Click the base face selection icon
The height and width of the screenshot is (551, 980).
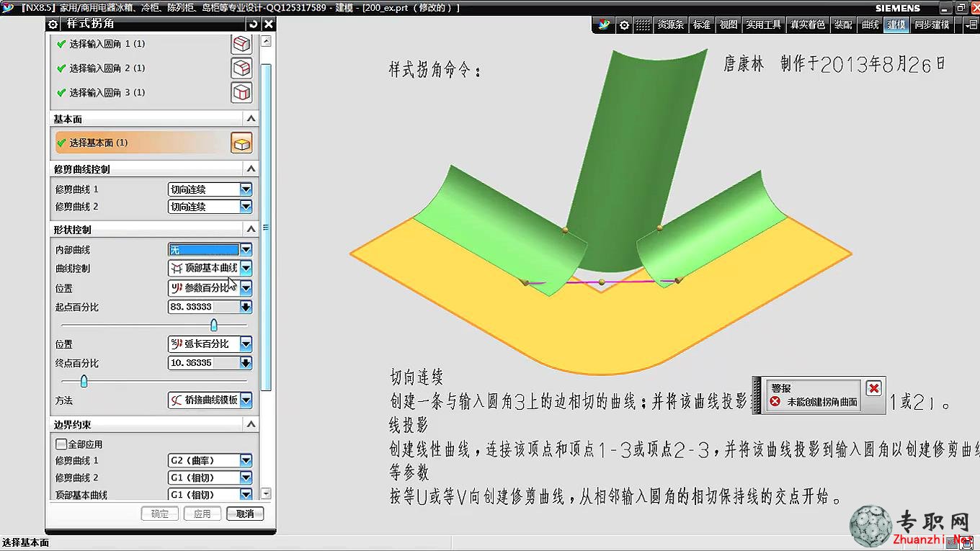click(241, 143)
